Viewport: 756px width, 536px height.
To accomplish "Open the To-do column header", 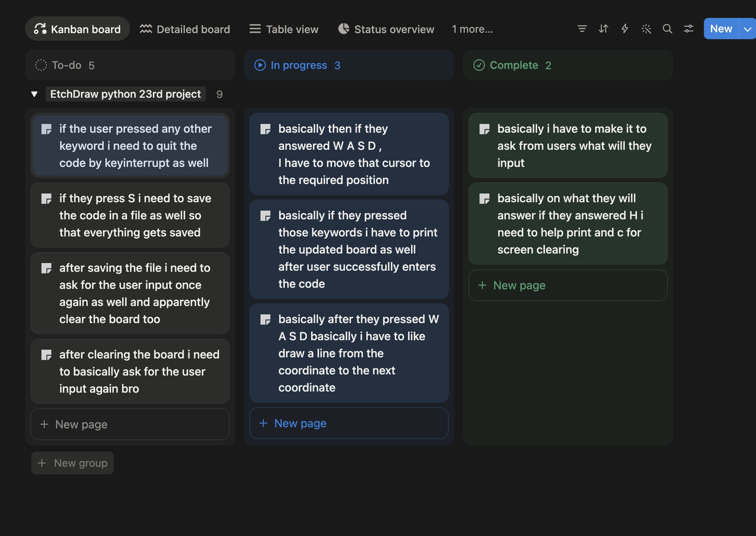I will (x=130, y=65).
